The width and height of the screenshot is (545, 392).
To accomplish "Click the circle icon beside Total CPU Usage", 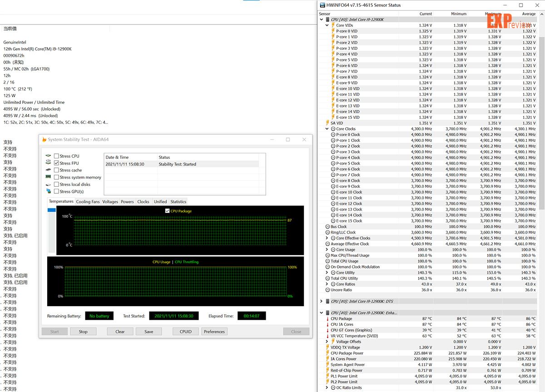I will tap(327, 261).
